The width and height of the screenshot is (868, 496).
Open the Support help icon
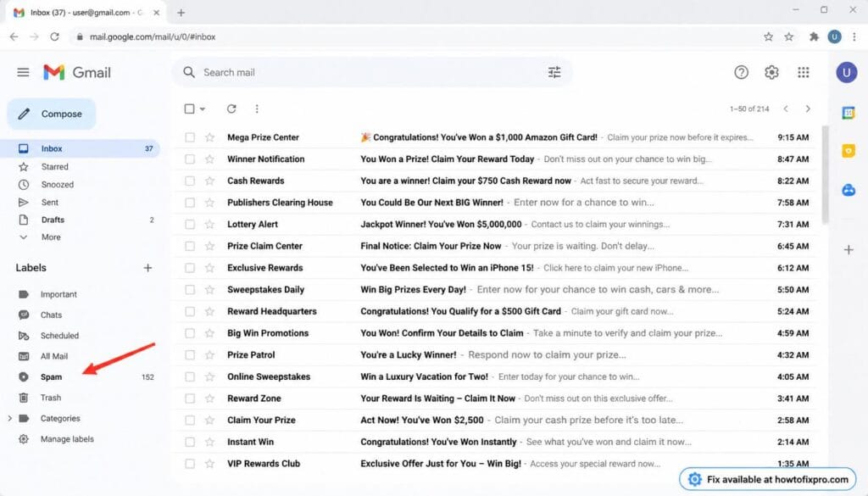coord(741,72)
